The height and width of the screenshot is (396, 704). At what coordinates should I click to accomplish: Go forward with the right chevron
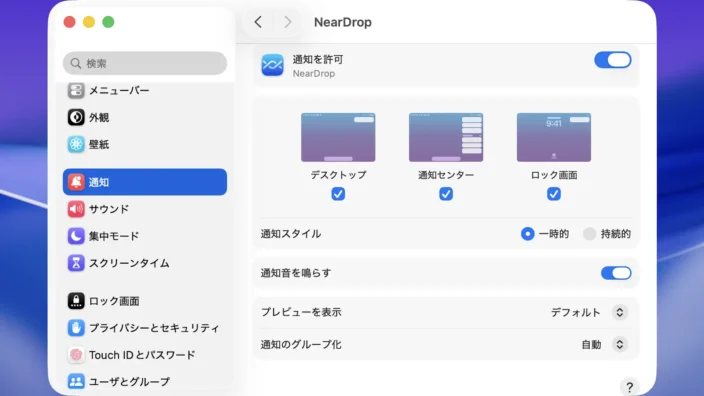pyautogui.click(x=288, y=22)
